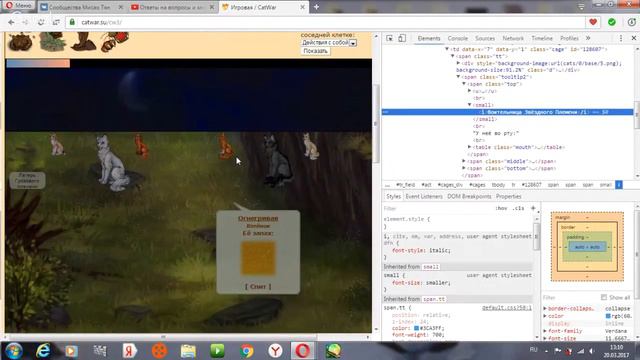Expand the font-family computed property
The width and height of the screenshot is (640, 360).
click(x=545, y=331)
